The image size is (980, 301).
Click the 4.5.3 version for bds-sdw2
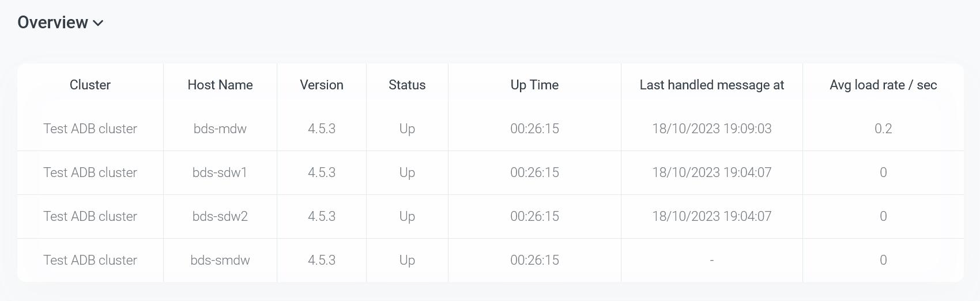click(322, 216)
